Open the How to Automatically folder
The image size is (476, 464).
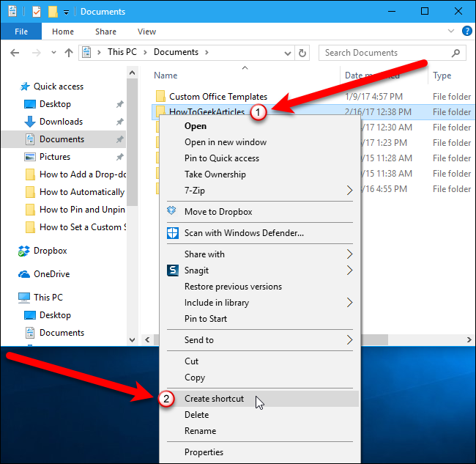click(x=82, y=192)
